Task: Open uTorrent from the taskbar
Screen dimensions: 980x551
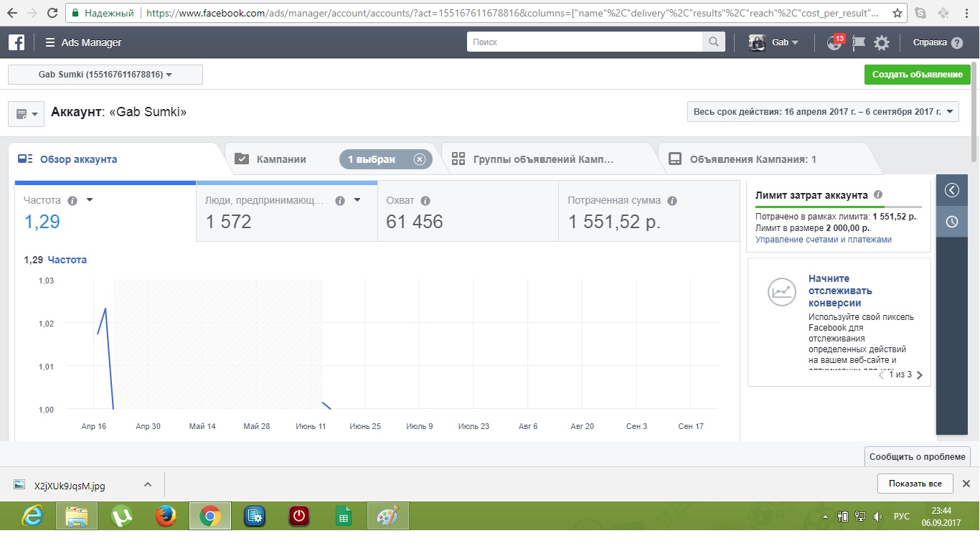Action: click(x=122, y=516)
